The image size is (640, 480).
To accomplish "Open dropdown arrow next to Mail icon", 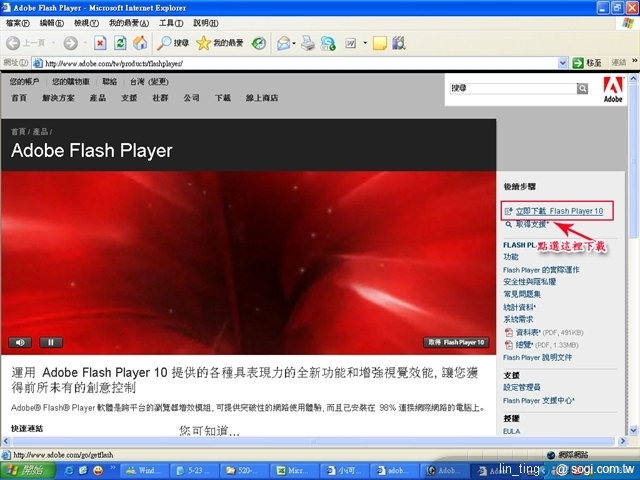I will pyautogui.click(x=294, y=43).
